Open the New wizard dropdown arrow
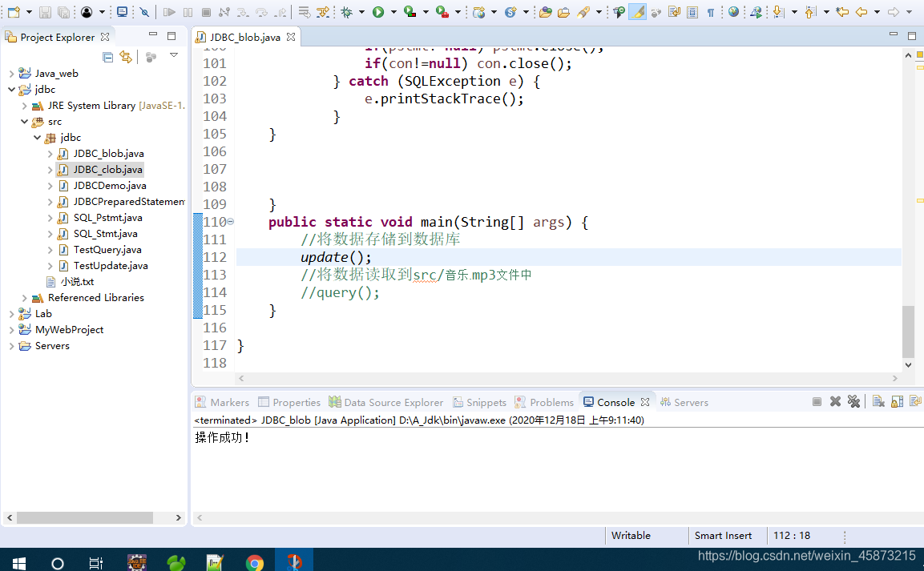Screen dimensions: 924x571 point(28,12)
